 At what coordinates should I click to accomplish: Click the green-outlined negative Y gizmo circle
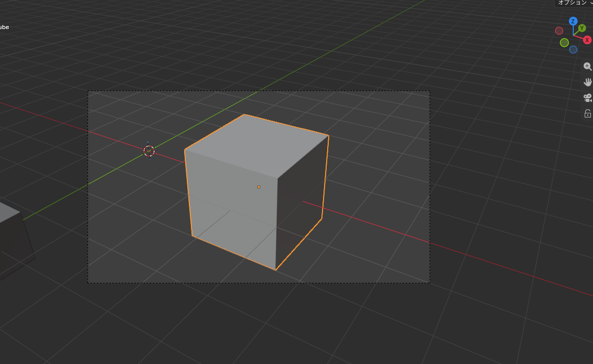(x=564, y=43)
